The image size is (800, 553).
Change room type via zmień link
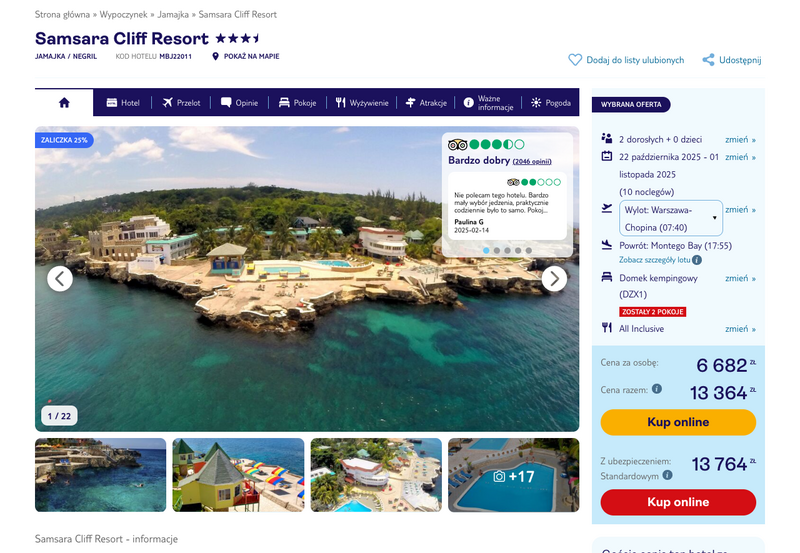[x=740, y=278]
